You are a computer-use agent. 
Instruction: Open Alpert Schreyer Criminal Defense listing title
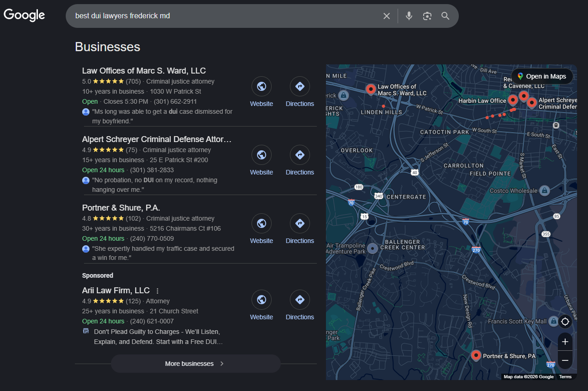[157, 139]
